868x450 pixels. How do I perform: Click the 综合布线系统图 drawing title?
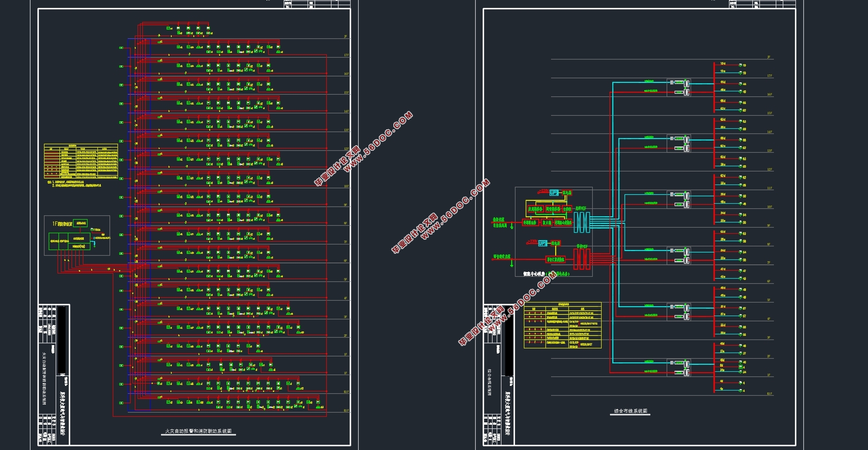point(631,411)
